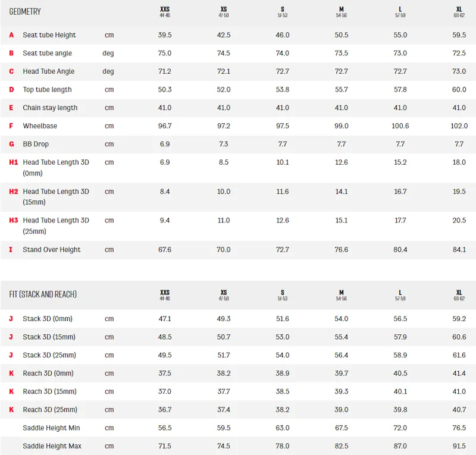Click the Top tube length row label
The width and height of the screenshot is (476, 455).
click(x=47, y=90)
